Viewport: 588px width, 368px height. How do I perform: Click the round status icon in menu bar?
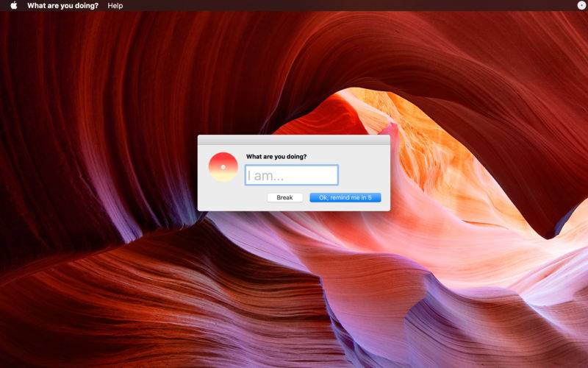[x=581, y=5]
